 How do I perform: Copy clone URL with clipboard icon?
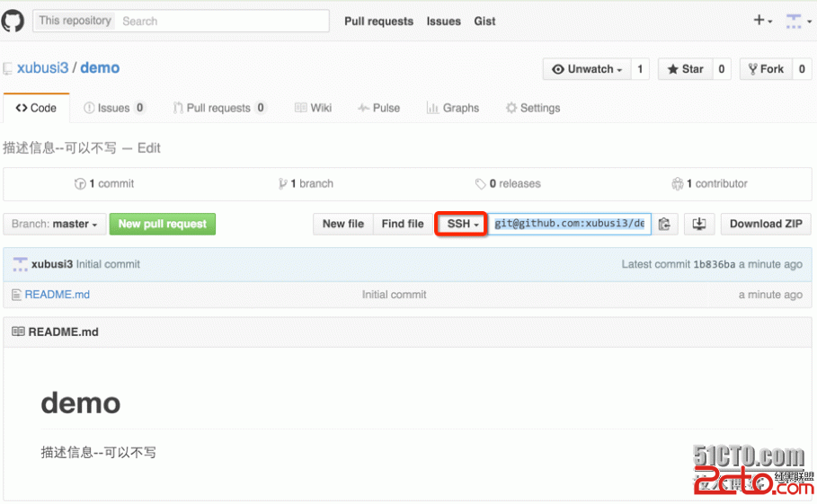tap(664, 224)
